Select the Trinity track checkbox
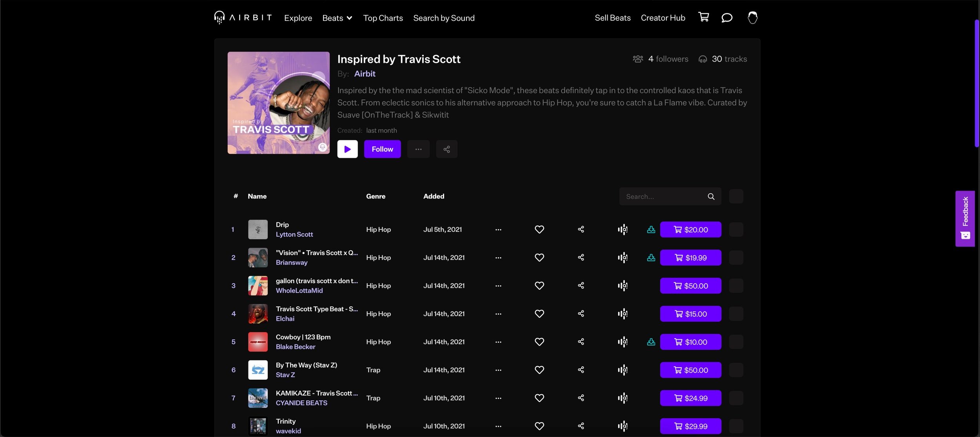This screenshot has height=437, width=980. tap(736, 426)
